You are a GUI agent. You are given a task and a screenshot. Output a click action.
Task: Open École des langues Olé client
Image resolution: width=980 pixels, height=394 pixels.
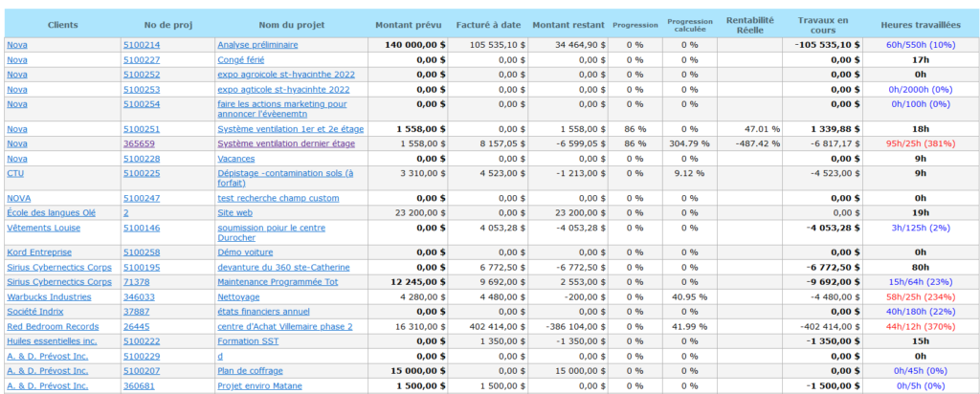(52, 213)
